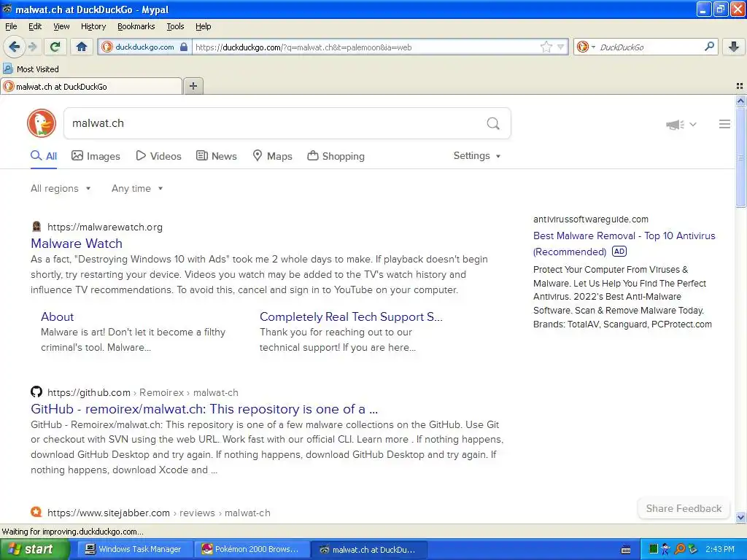The width and height of the screenshot is (747, 560).
Task: Click the Share Feedback button
Action: pyautogui.click(x=684, y=508)
